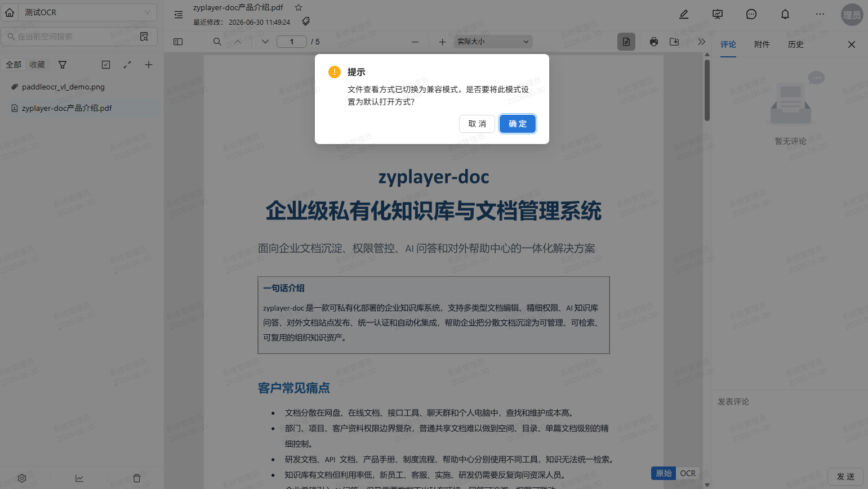This screenshot has height=489, width=868.
Task: Open the recycle bin trash icon
Action: [x=137, y=478]
